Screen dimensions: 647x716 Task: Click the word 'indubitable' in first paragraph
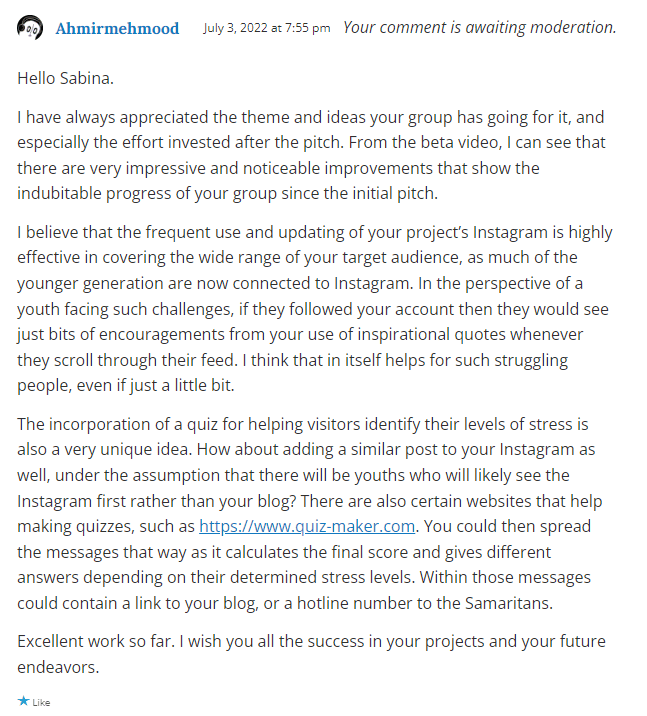(x=59, y=193)
